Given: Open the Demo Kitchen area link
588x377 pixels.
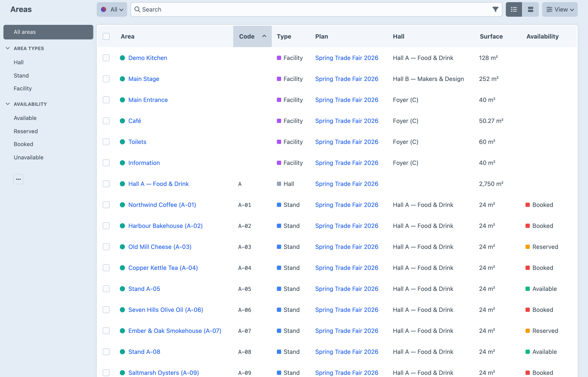Looking at the screenshot, I should pyautogui.click(x=148, y=58).
